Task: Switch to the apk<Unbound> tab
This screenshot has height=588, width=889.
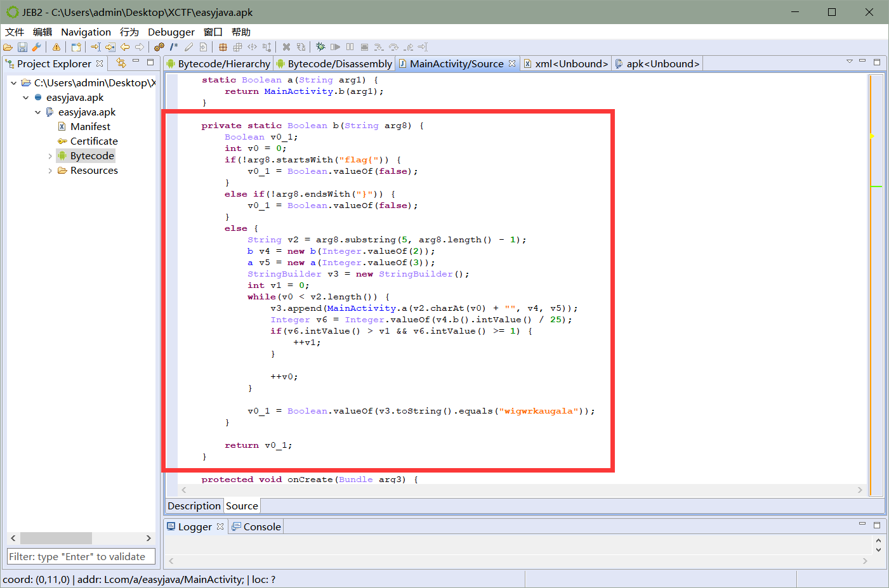Action: pos(657,63)
